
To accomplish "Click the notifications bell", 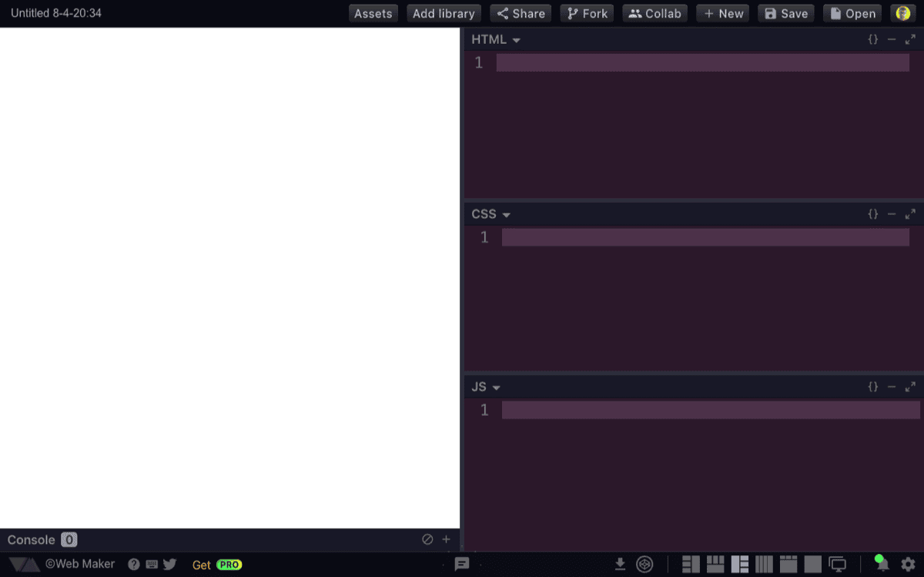I will (x=881, y=564).
